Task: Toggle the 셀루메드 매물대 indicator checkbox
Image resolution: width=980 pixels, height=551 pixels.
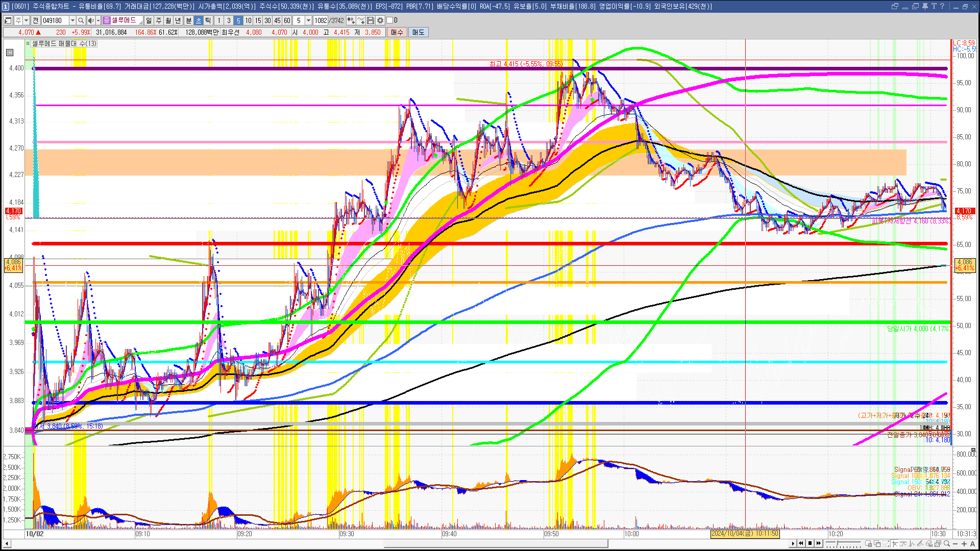Action: [x=28, y=43]
